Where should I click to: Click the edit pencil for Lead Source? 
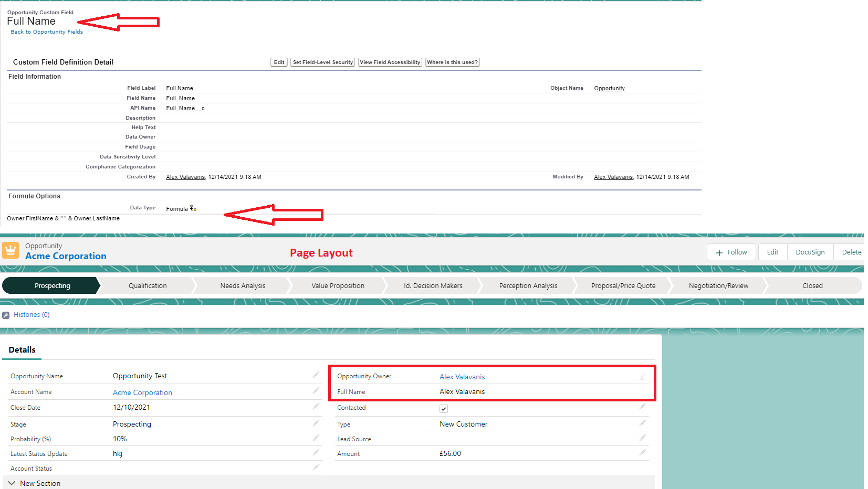tap(642, 438)
